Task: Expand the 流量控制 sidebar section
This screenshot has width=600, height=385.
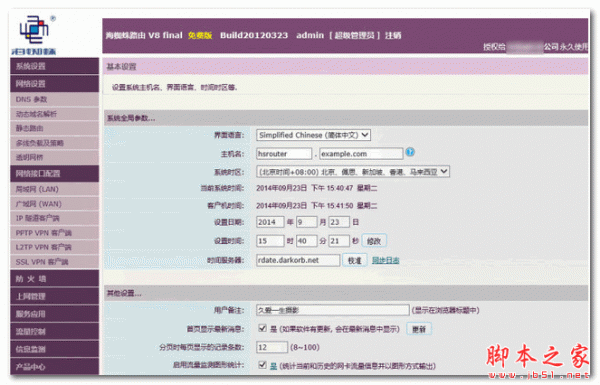Action: (x=54, y=331)
